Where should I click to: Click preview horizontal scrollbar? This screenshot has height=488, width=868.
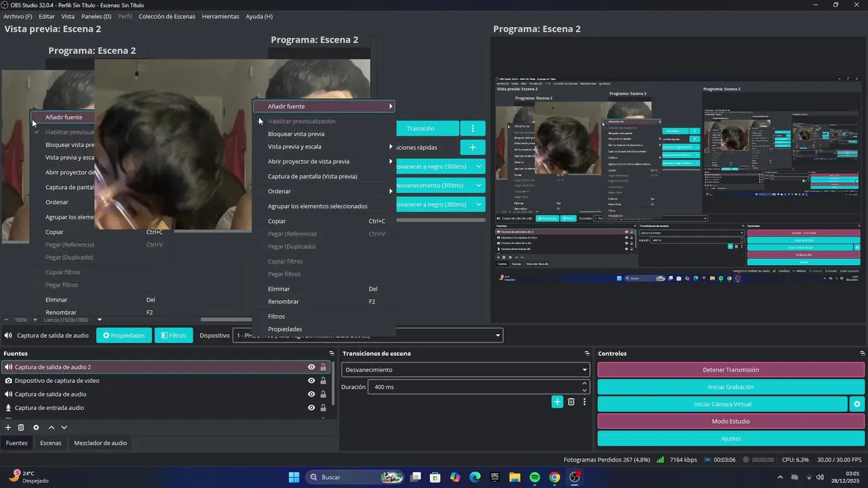click(226, 320)
